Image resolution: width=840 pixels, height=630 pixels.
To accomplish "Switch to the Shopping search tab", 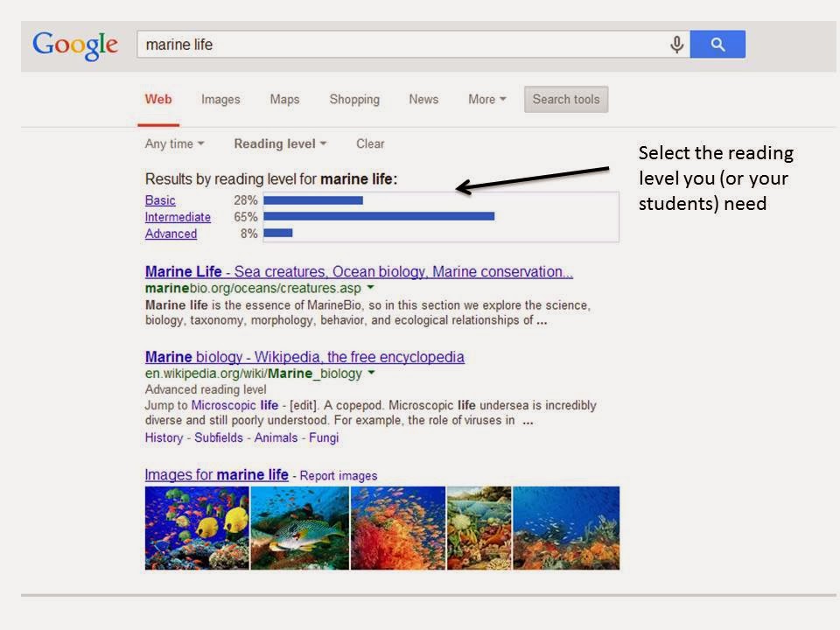I will [353, 99].
